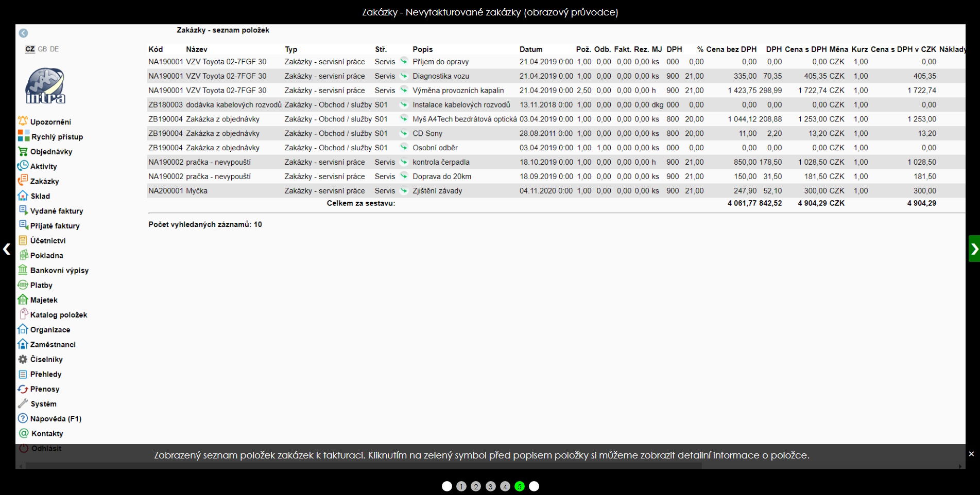This screenshot has width=980, height=495.
Task: Click the back arrow above language selector
Action: click(24, 33)
